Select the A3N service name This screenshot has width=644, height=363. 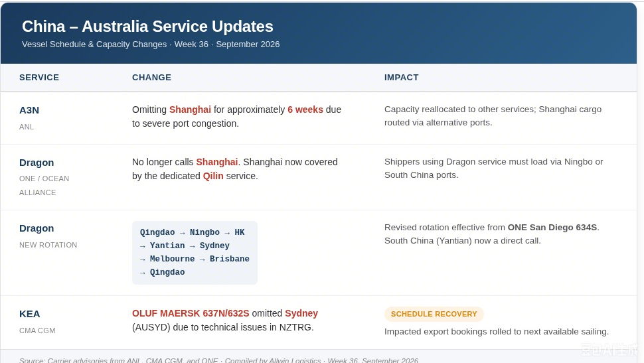[x=29, y=110]
